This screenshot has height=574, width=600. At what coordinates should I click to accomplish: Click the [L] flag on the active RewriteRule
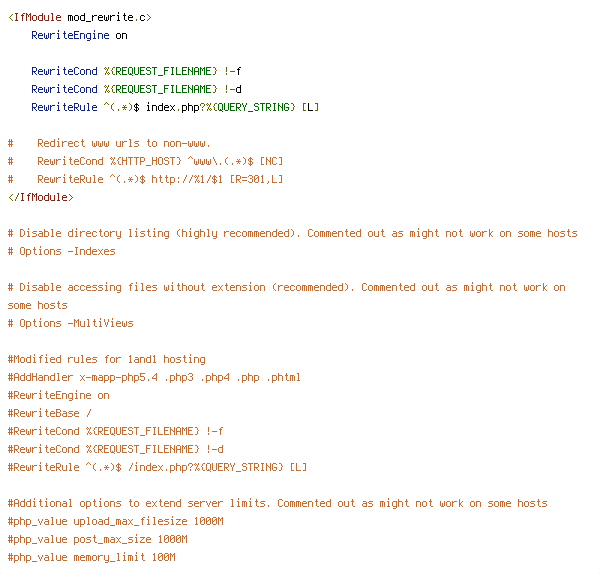tap(310, 108)
